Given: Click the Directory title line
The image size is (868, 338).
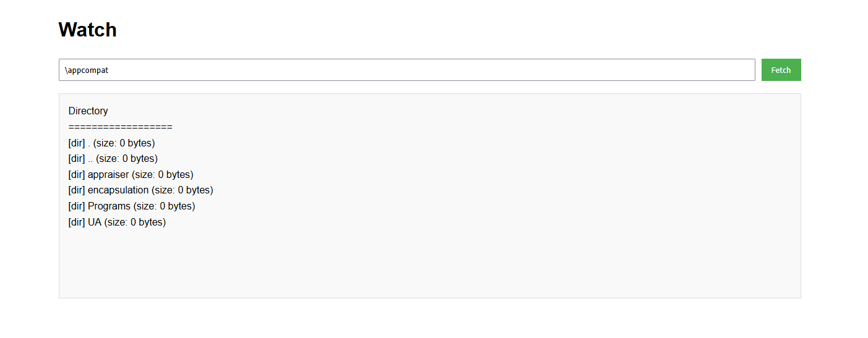Looking at the screenshot, I should pos(88,111).
